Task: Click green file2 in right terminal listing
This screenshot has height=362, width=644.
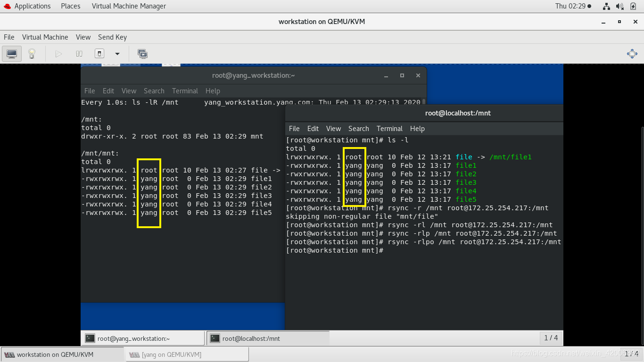Action: pos(466,174)
